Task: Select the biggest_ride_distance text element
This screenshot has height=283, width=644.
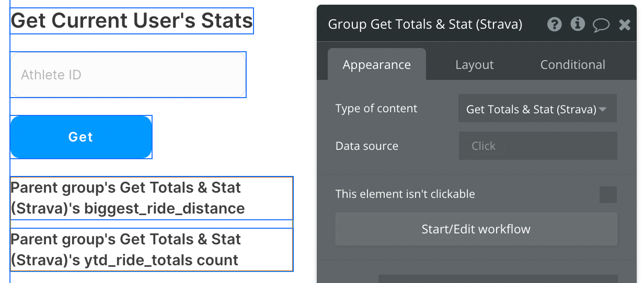Action: (x=152, y=198)
